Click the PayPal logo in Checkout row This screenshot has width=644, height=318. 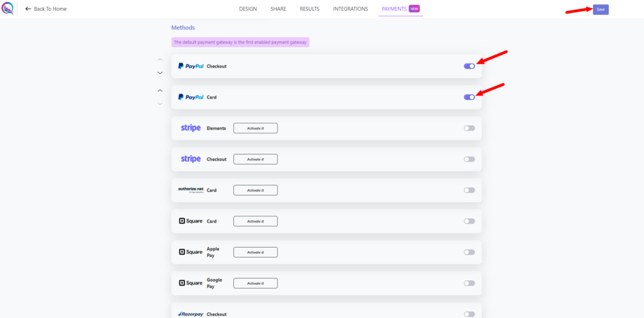click(191, 66)
